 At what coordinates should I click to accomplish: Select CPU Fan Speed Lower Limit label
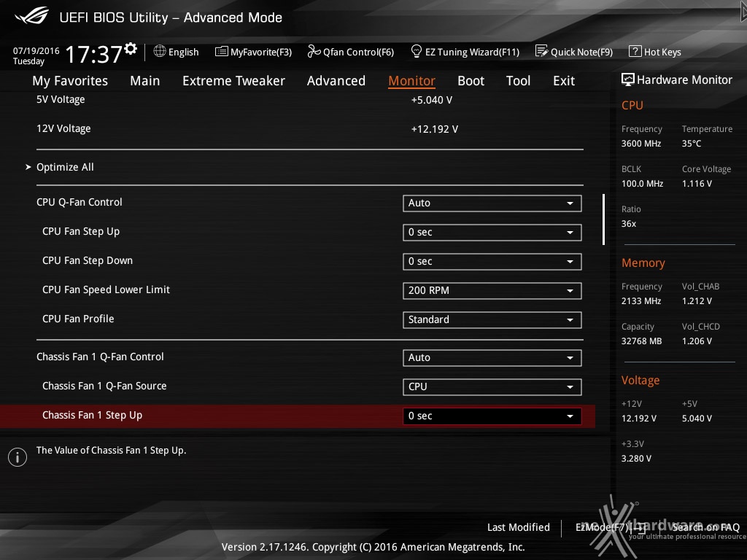point(106,289)
